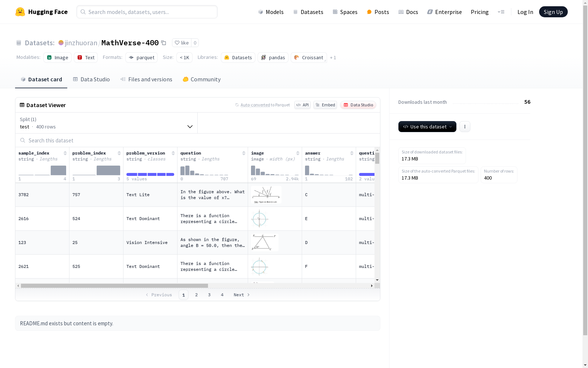Select the Croissant library tag
This screenshot has height=368, width=588.
[x=309, y=57]
